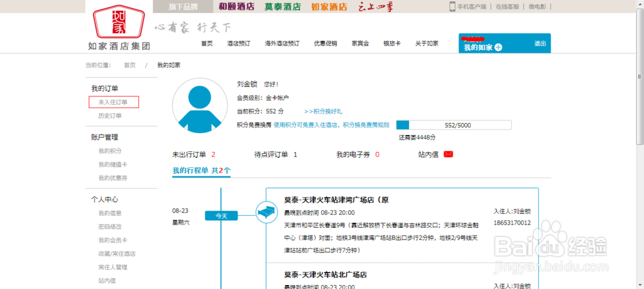Open 积分换免费房规则 link
The height and width of the screenshot is (289, 644).
[x=366, y=125]
